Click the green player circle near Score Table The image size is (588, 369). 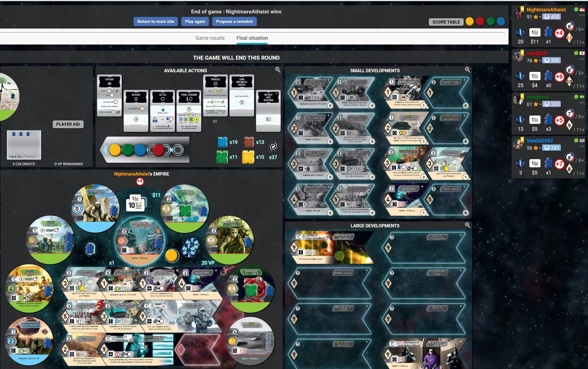point(491,22)
